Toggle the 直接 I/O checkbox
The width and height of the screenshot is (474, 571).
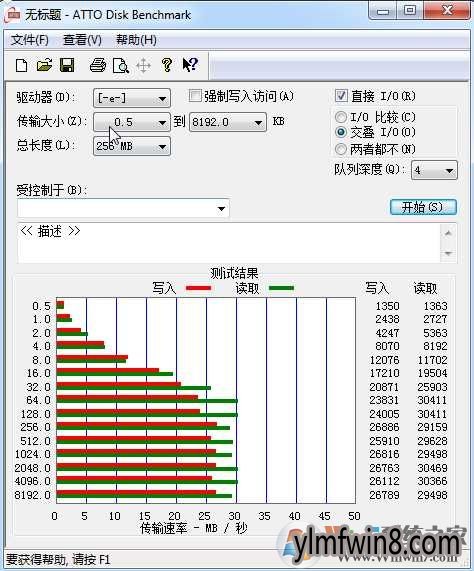point(341,96)
